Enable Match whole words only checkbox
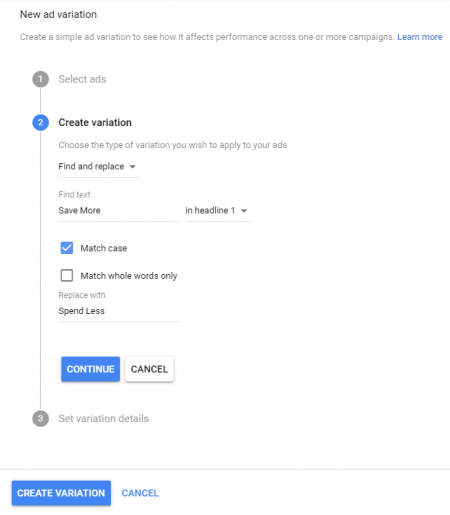The image size is (450, 515). (67, 276)
